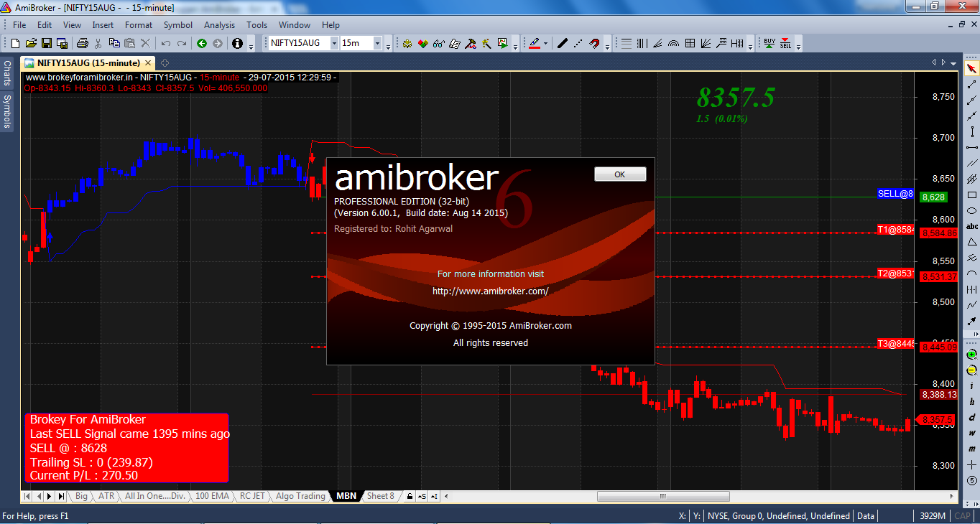The height and width of the screenshot is (524, 980).
Task: Click OK in the AmiBroker about dialog
Action: (x=620, y=174)
